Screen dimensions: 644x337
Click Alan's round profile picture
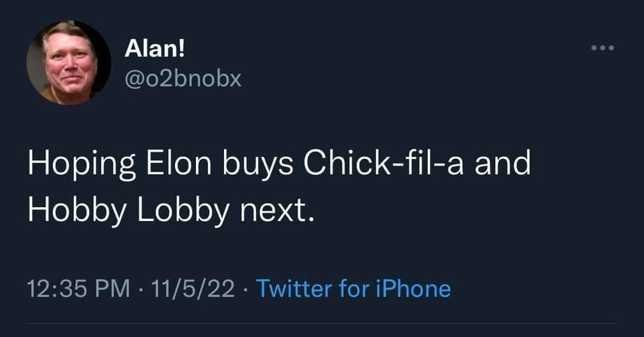coord(68,62)
